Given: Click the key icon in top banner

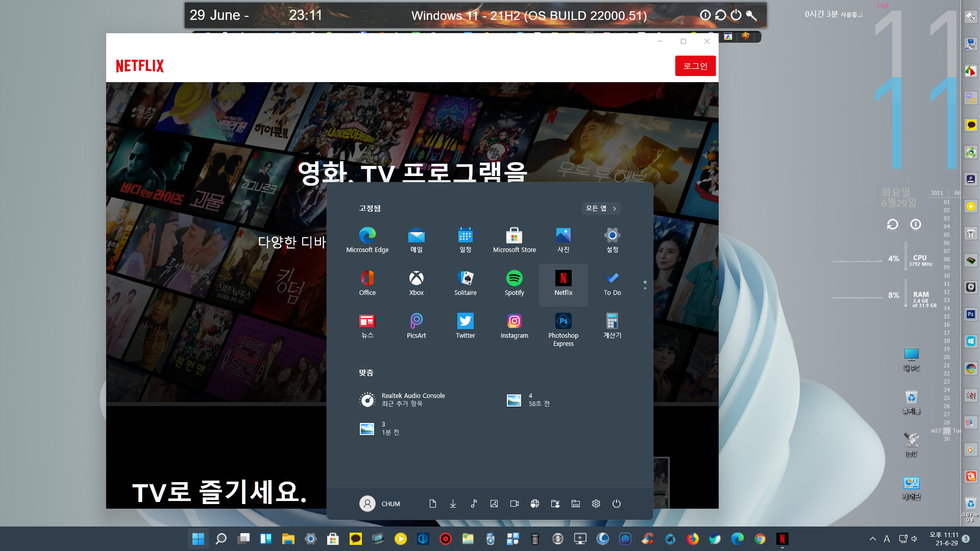Looking at the screenshot, I should (751, 15).
